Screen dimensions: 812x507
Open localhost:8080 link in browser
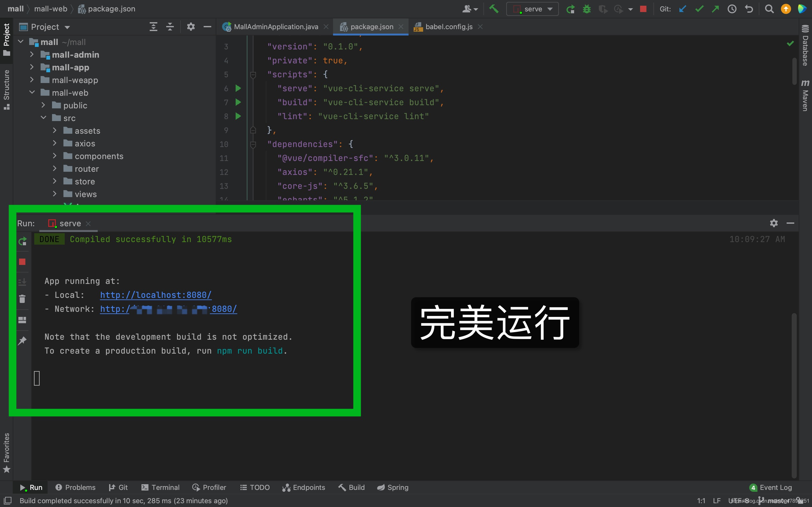click(155, 295)
